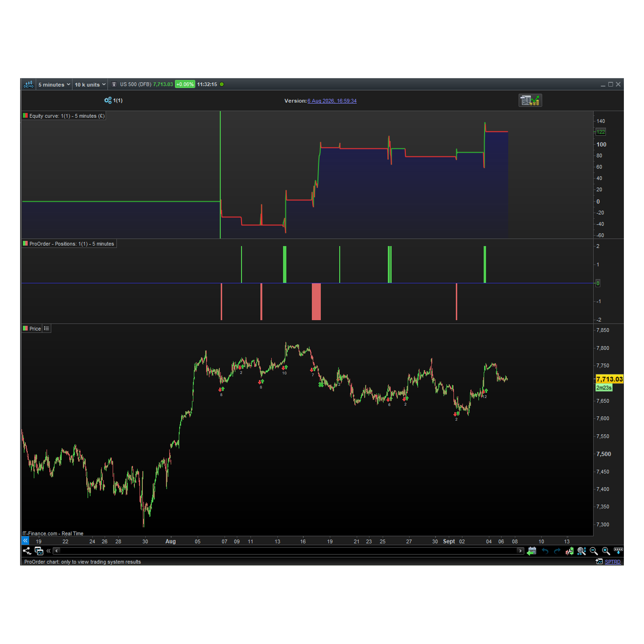Click the zoom in magnifier icon
This screenshot has height=644, width=644.
pos(606,551)
